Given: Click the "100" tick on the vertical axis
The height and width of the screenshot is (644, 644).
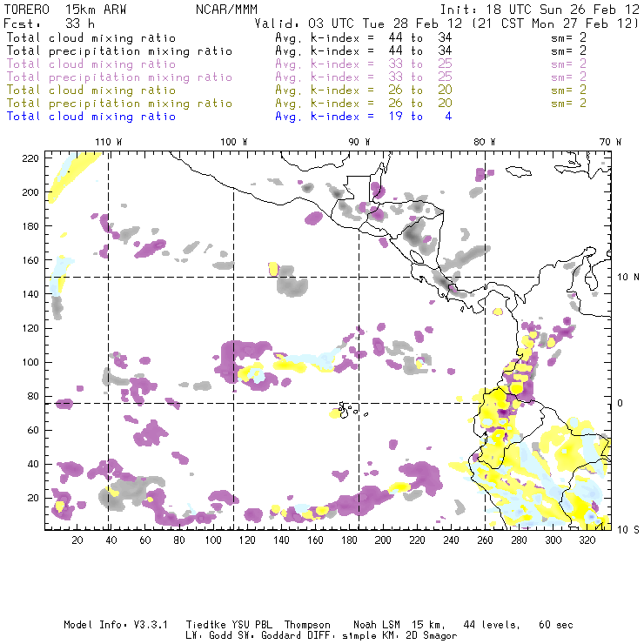Looking at the screenshot, I should pos(30,362).
